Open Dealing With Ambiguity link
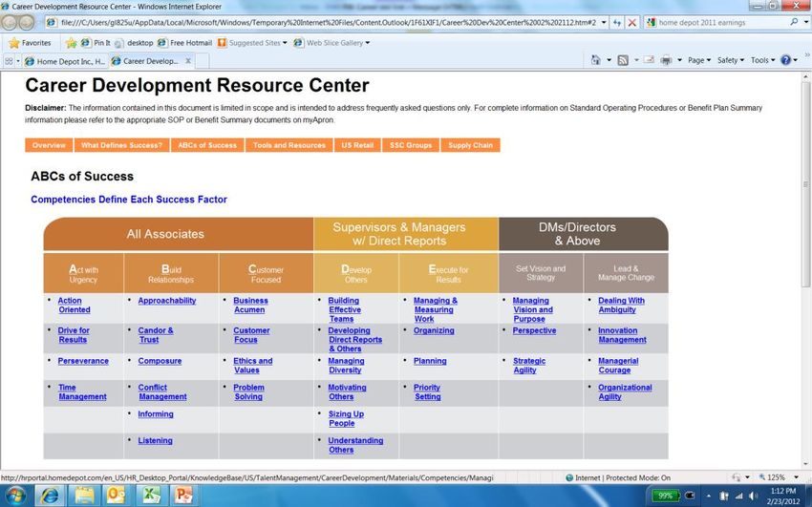Screen dimensions: 812x507 [x=621, y=306]
